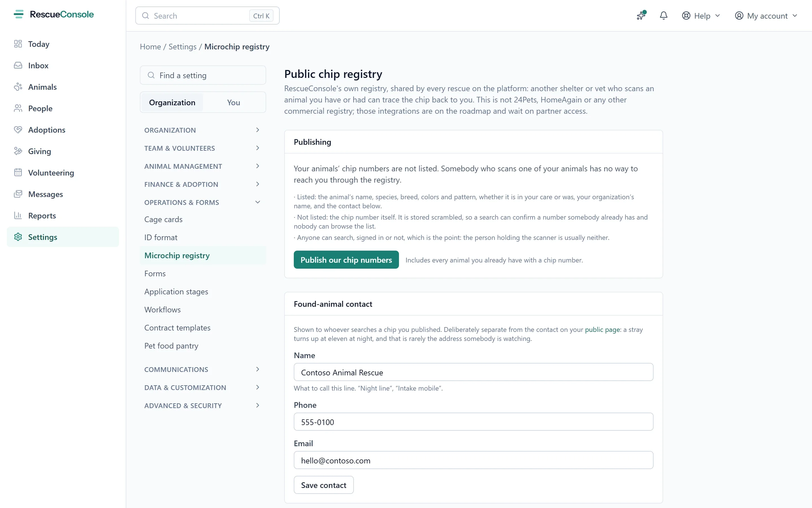This screenshot has height=508, width=812.
Task: Open Adoptions heart icon in sidebar
Action: tap(18, 130)
